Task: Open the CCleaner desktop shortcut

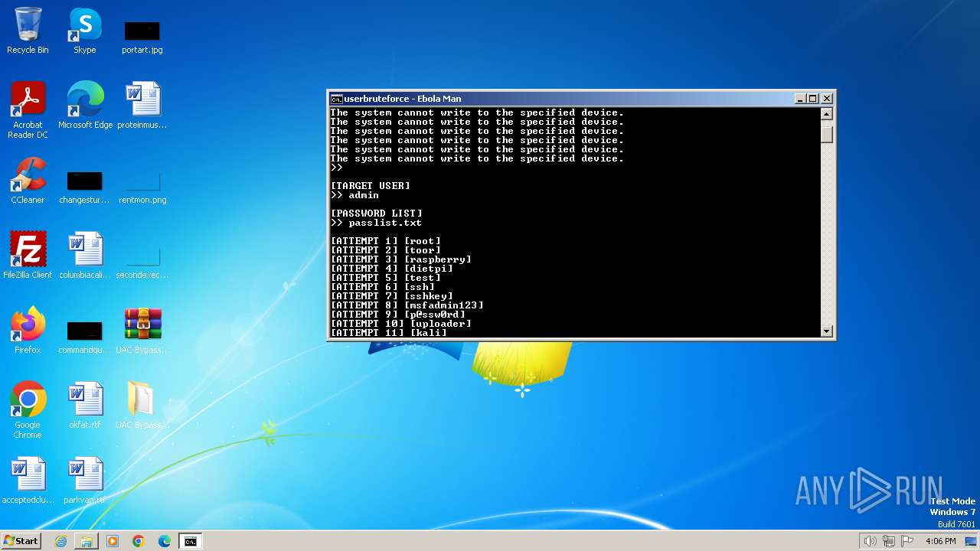Action: pos(28,181)
